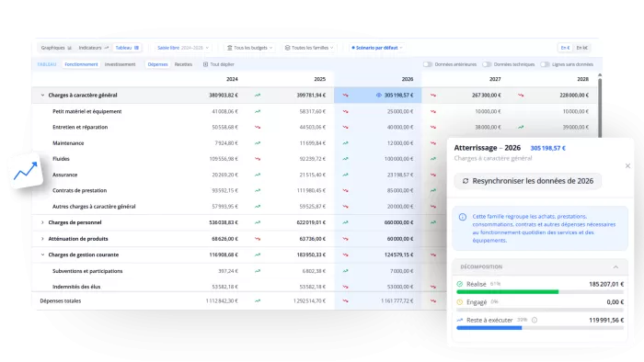Click trend icon after Dépenses totales 1 292 514,70 €
644x362 pixels.
345,301
